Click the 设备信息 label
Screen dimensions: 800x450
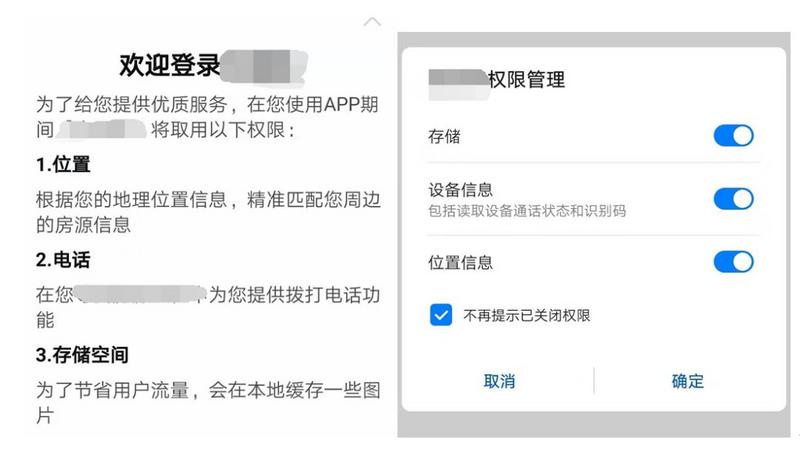point(461,190)
